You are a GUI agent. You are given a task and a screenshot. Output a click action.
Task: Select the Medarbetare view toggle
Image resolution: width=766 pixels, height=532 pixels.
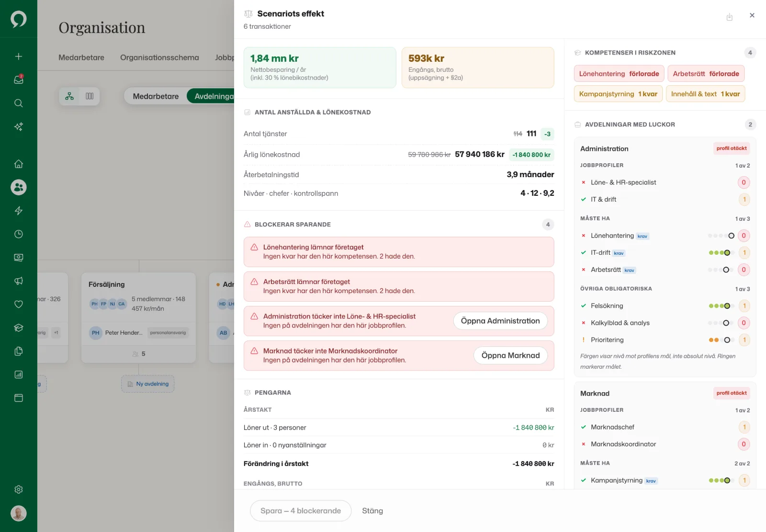(156, 96)
